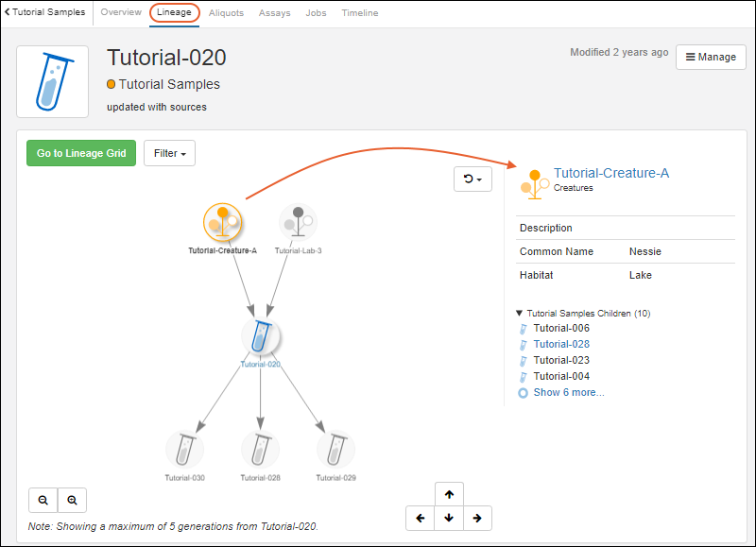Open the Manage menu button
The width and height of the screenshot is (756, 547).
(711, 57)
